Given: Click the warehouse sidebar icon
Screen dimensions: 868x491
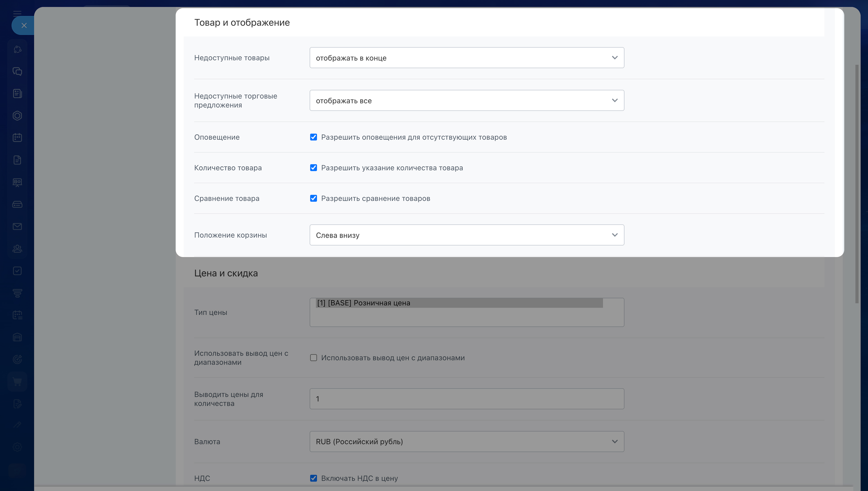Looking at the screenshot, I should pos(17,337).
